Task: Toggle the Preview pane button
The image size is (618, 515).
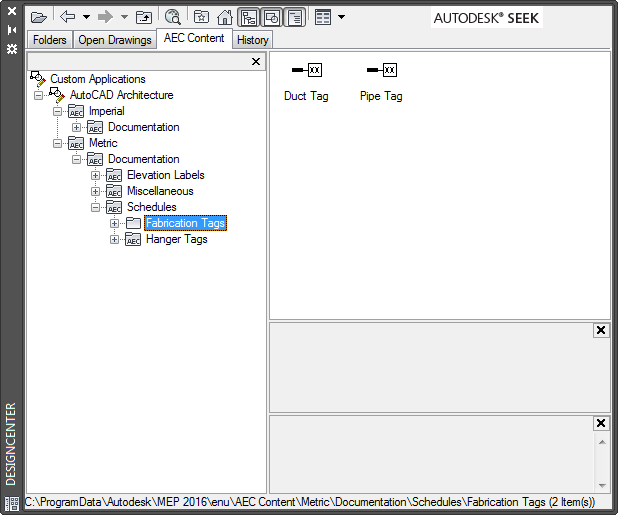Action: point(272,18)
